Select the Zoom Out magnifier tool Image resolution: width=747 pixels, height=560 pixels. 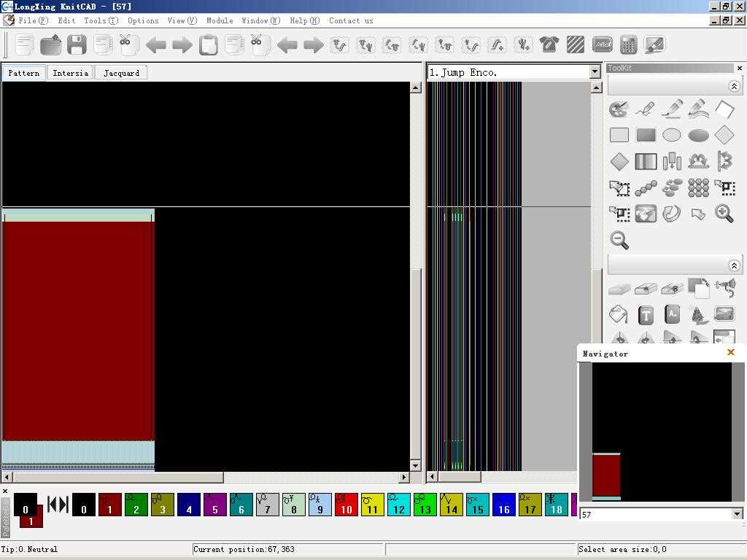619,239
